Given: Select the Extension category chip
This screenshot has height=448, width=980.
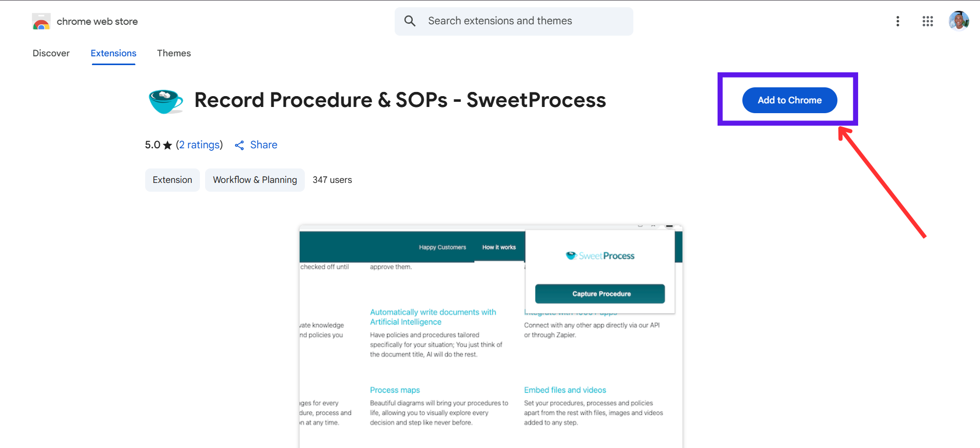Looking at the screenshot, I should click(173, 180).
